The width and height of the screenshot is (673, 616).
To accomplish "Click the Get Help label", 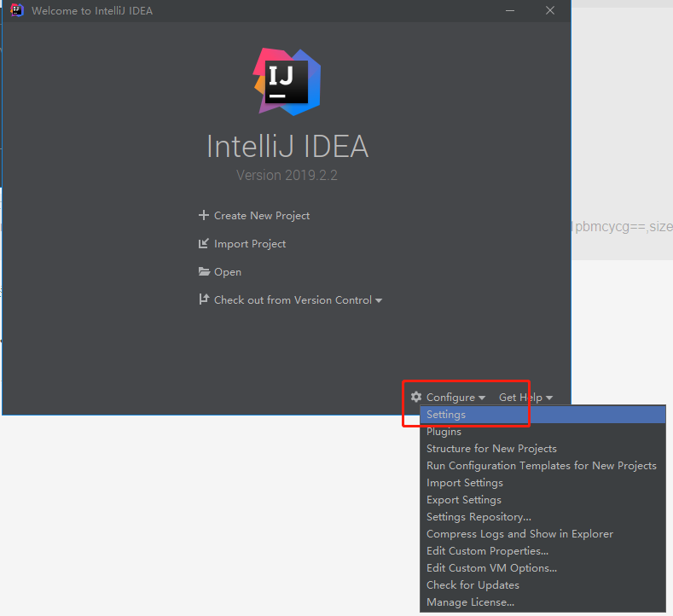I will [520, 398].
